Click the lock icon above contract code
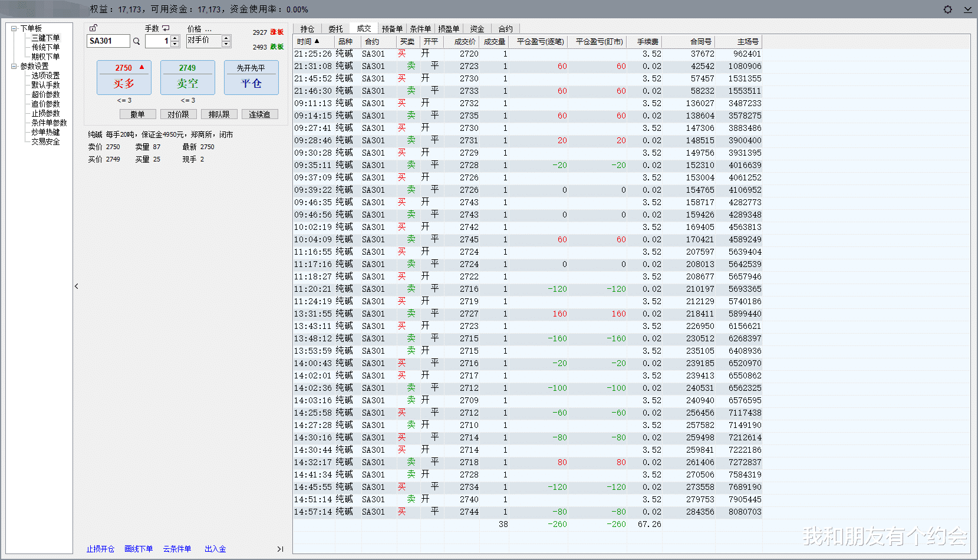The height and width of the screenshot is (560, 978). 93,28
